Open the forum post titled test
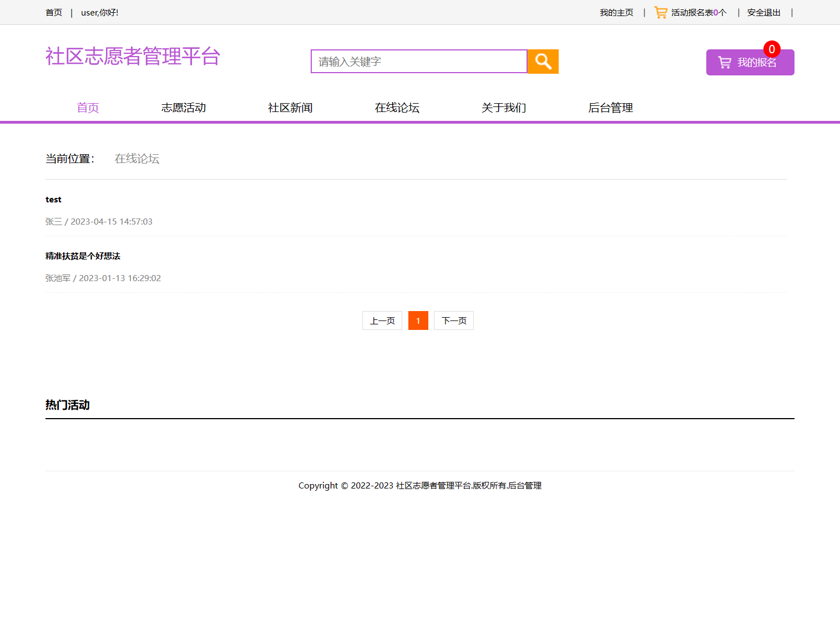 pos(53,199)
